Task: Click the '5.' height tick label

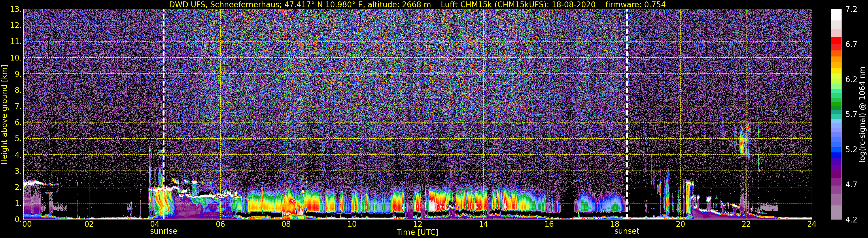Action: click(x=18, y=139)
